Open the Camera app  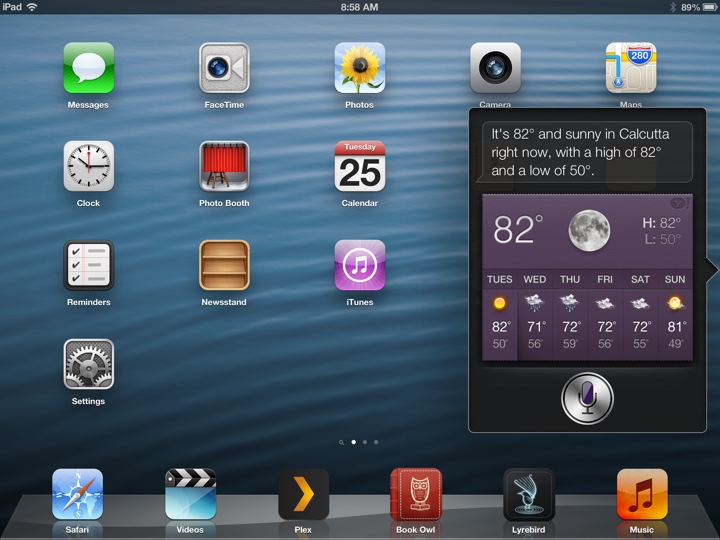(495, 68)
